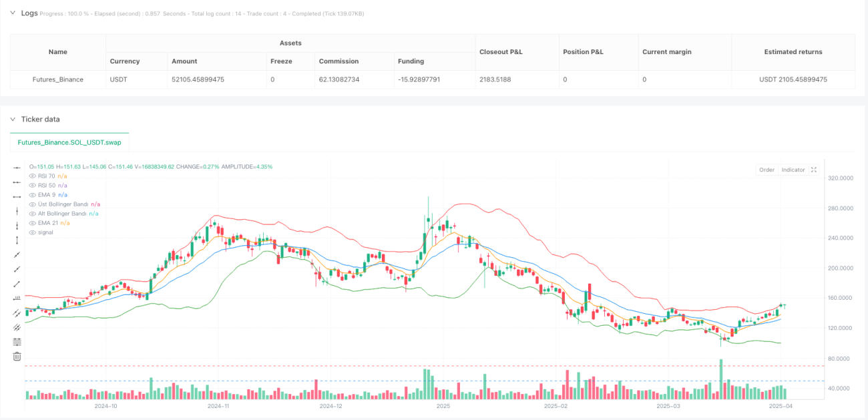This screenshot has width=868, height=420.
Task: Click the fullscreen expand icon on chart
Action: 814,170
